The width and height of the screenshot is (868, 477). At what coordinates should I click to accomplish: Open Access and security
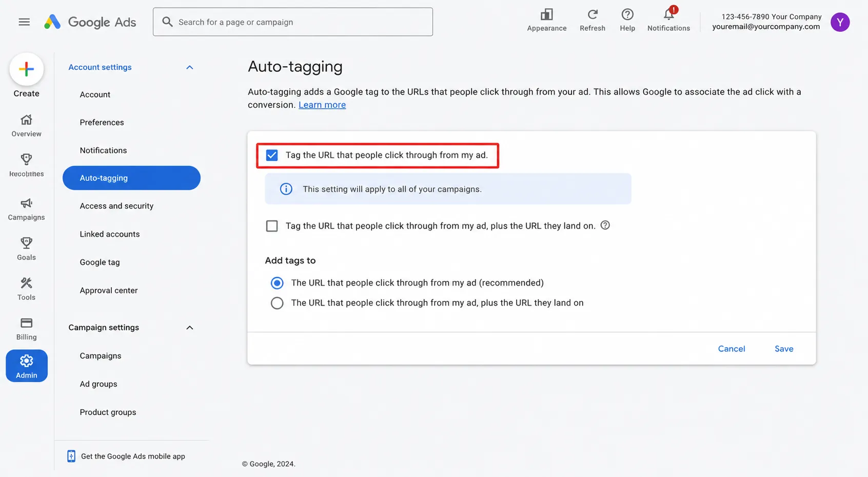(117, 206)
